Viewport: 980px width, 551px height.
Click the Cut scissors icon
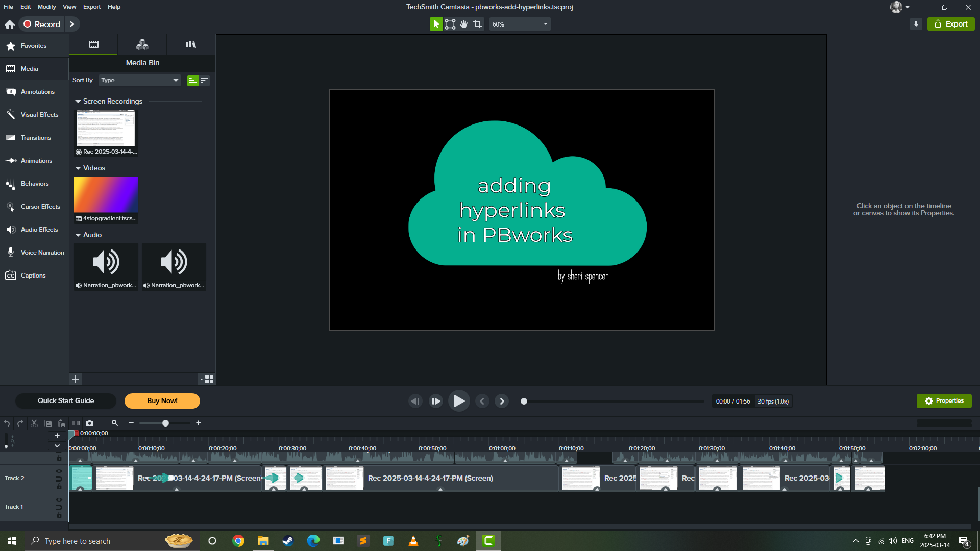pos(34,423)
